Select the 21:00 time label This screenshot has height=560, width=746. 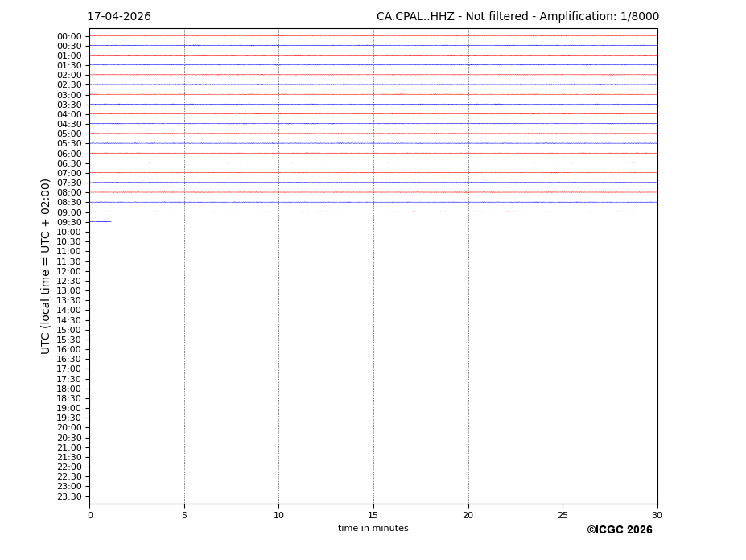[x=69, y=447]
